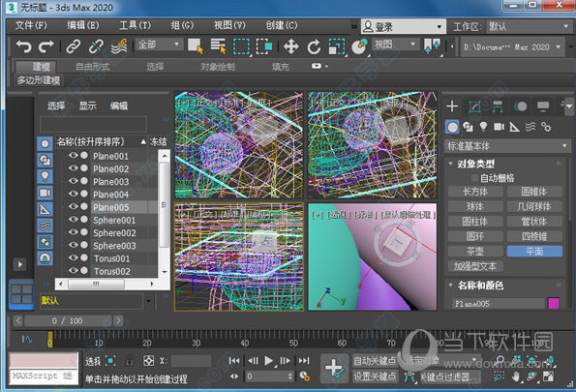Viewport: 576px width, 392px height.
Task: Switch to the 自由形式 ribbon tab
Action: pos(93,67)
